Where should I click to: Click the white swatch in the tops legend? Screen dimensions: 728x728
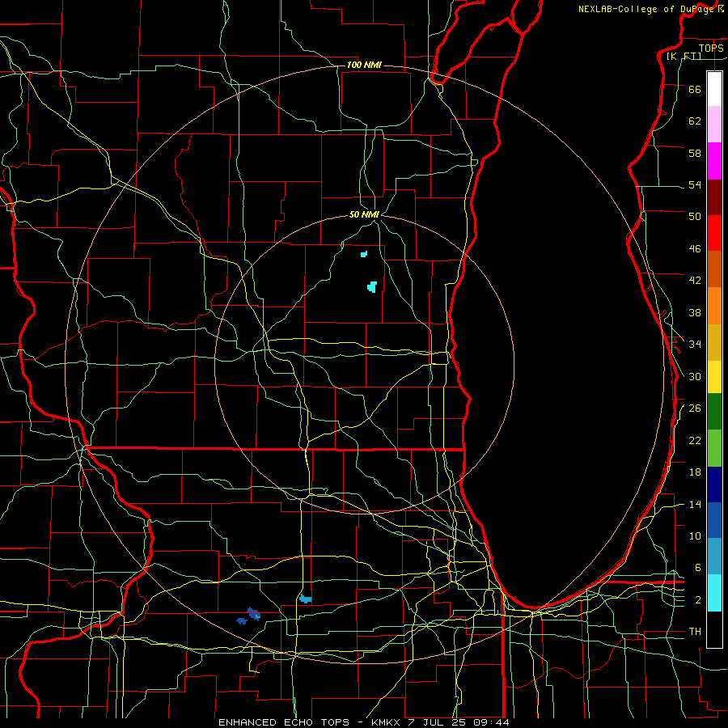point(714,89)
